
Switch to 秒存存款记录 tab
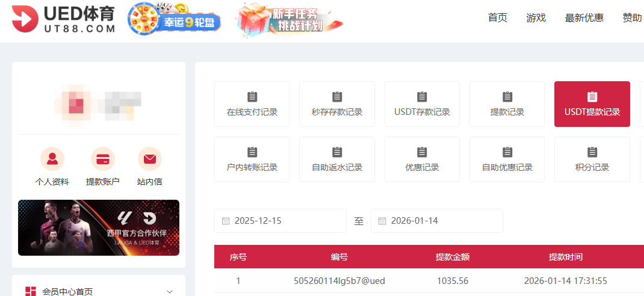click(x=336, y=104)
